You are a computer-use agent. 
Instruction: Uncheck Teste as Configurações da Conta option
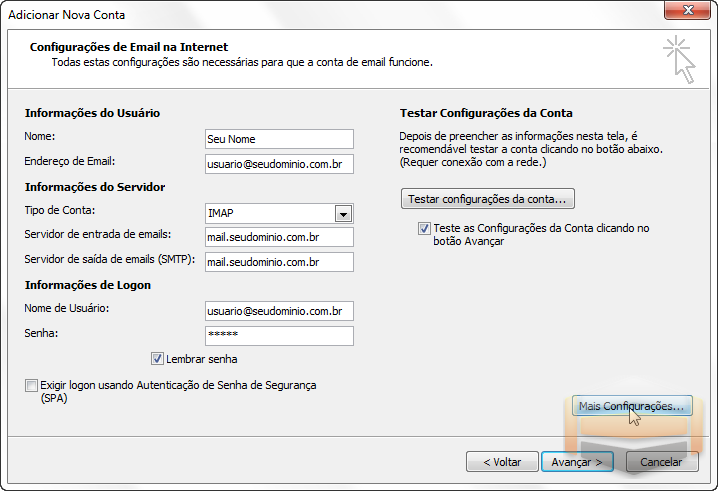coord(424,228)
